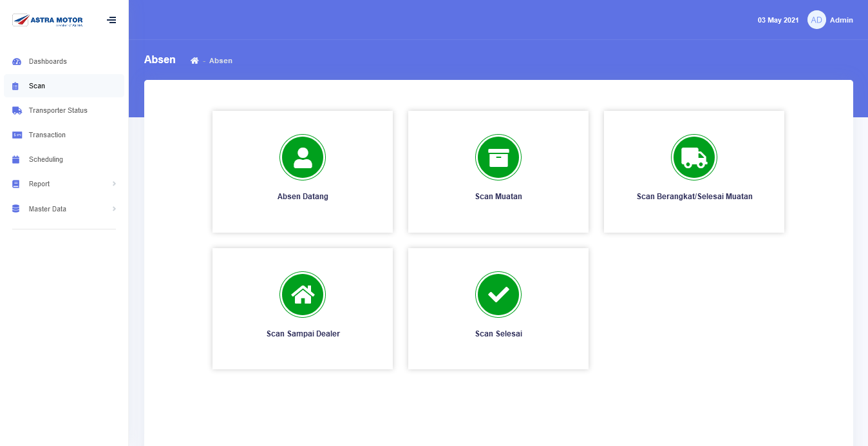Click the Scan Sampai Dealer house icon
Screen dimensions: 868x446
coord(303,295)
